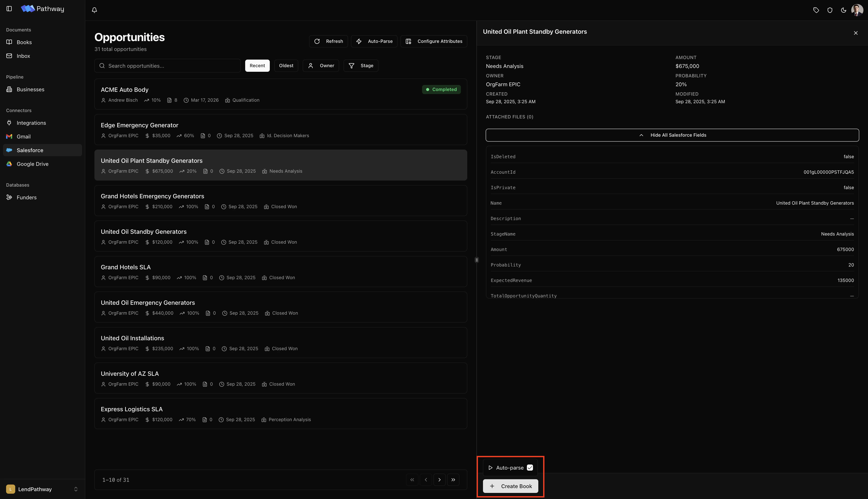Click the IsDeleted field row
Screen dimensions: 868x499
pyautogui.click(x=672, y=157)
